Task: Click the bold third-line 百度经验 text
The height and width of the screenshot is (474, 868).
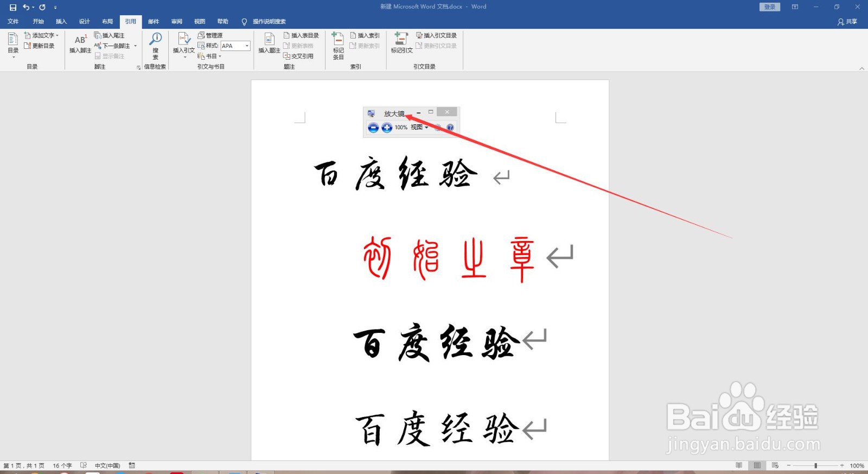Action: click(x=437, y=343)
